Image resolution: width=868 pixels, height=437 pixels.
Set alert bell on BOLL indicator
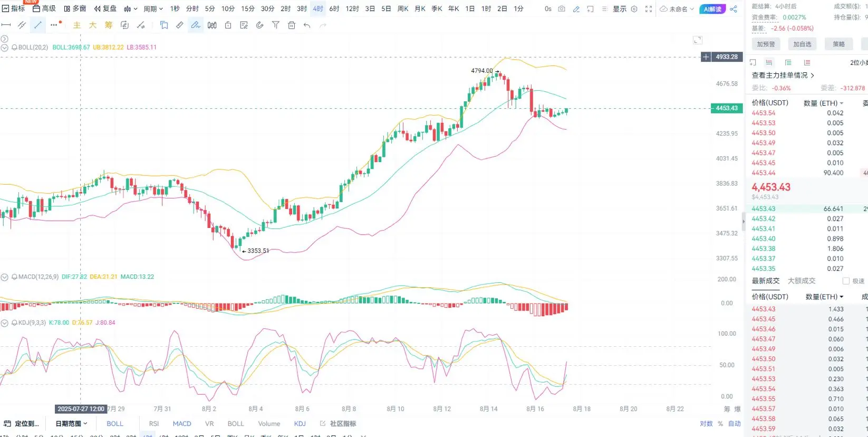(x=14, y=47)
